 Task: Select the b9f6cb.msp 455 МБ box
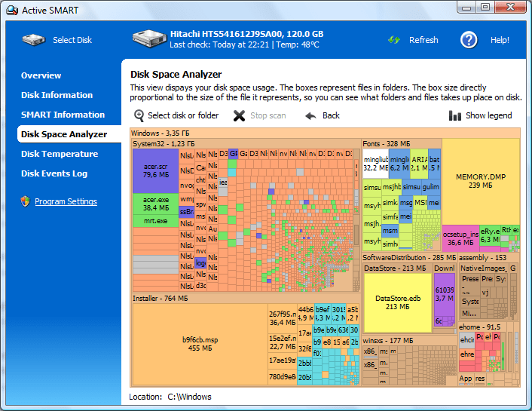pyautogui.click(x=200, y=344)
